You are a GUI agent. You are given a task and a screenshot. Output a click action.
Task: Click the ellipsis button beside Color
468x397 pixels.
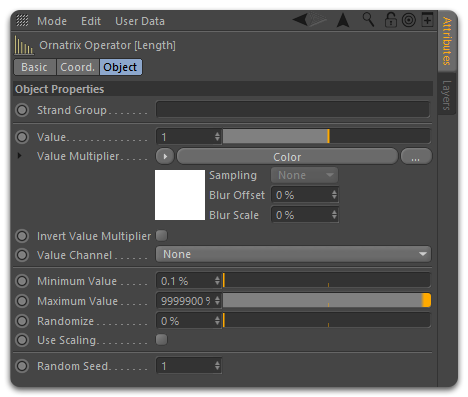[416, 157]
